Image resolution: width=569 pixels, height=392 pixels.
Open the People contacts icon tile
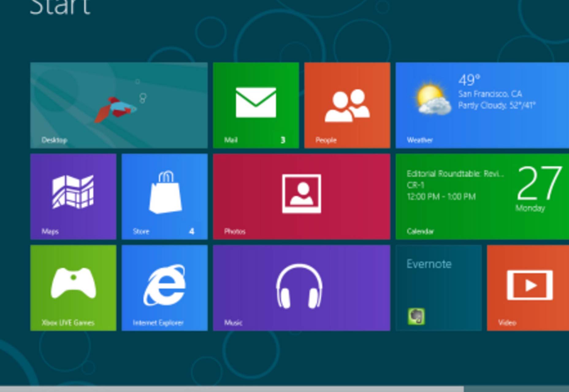[x=347, y=105]
